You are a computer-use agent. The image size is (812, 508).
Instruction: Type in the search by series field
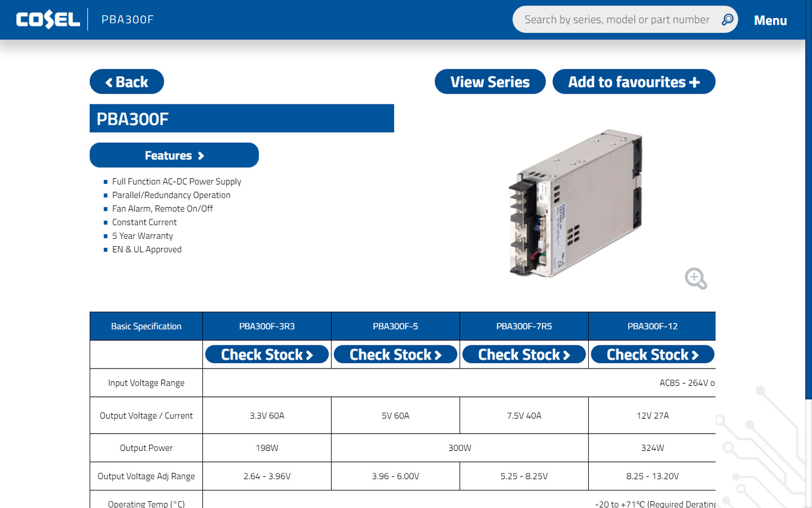616,20
